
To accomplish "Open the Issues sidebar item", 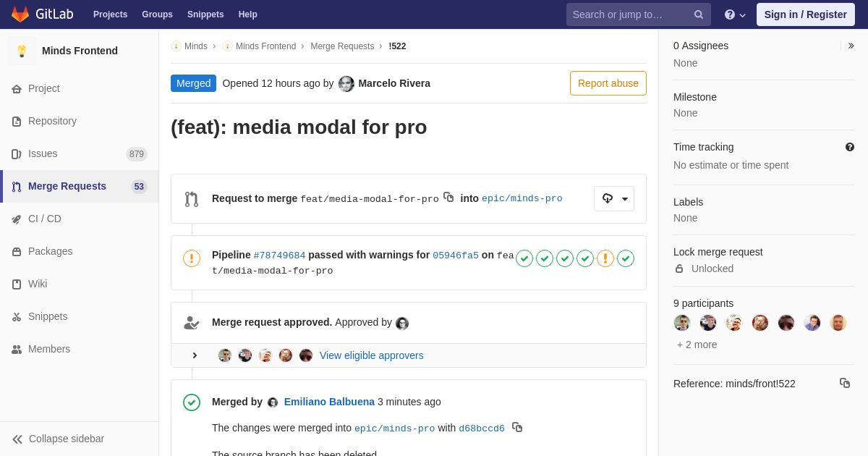I will pos(43,153).
